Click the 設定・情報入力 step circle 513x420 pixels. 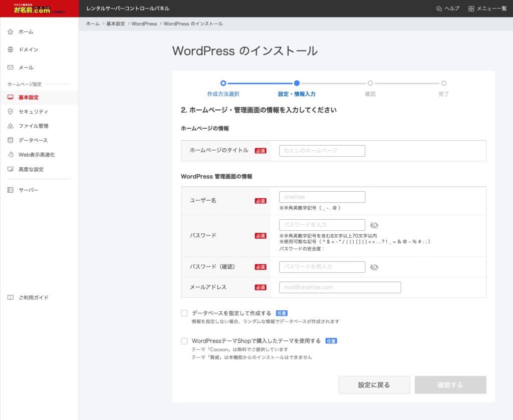(297, 83)
